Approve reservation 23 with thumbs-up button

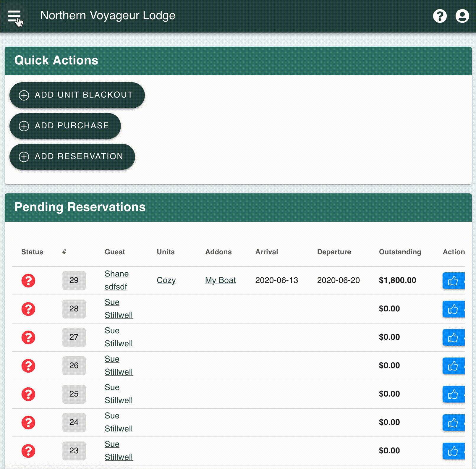tap(453, 451)
